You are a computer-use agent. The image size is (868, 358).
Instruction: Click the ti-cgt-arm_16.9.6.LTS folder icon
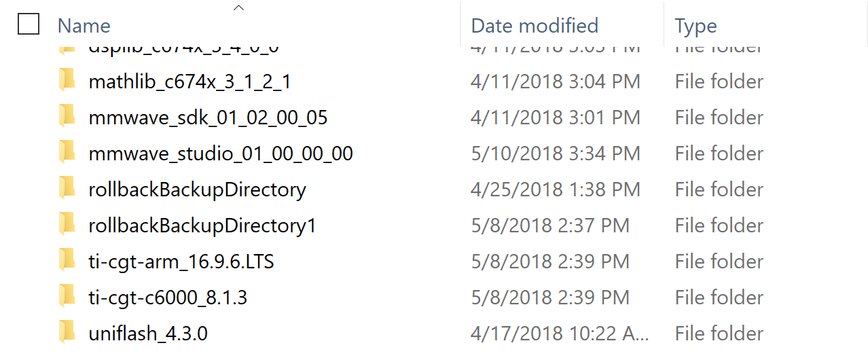coord(67,262)
